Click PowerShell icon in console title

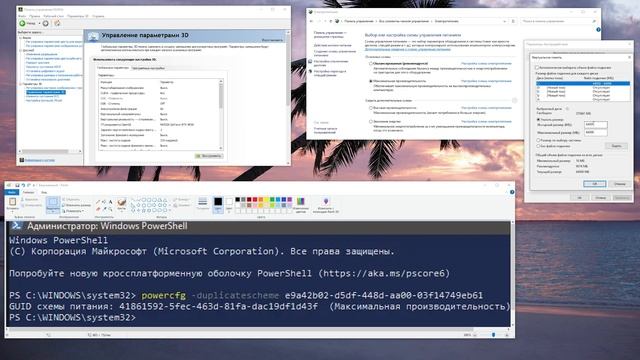(16, 226)
